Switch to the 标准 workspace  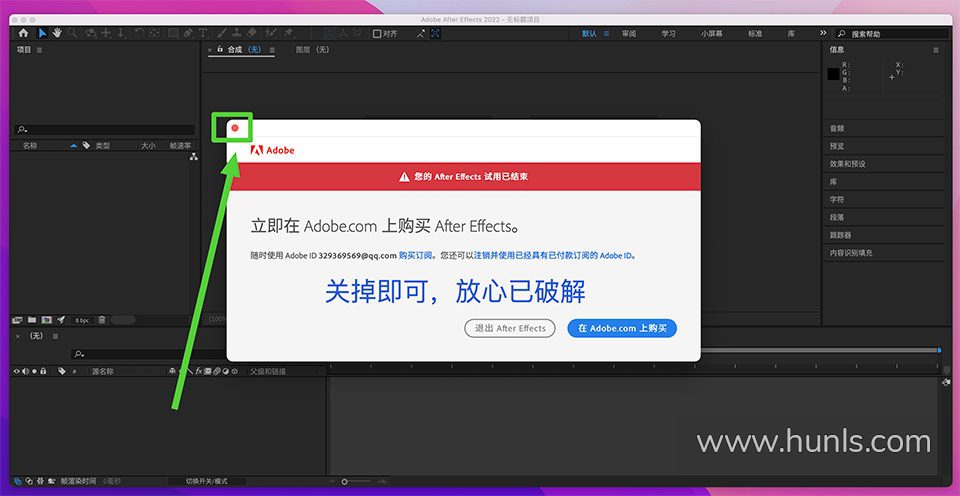tap(755, 34)
